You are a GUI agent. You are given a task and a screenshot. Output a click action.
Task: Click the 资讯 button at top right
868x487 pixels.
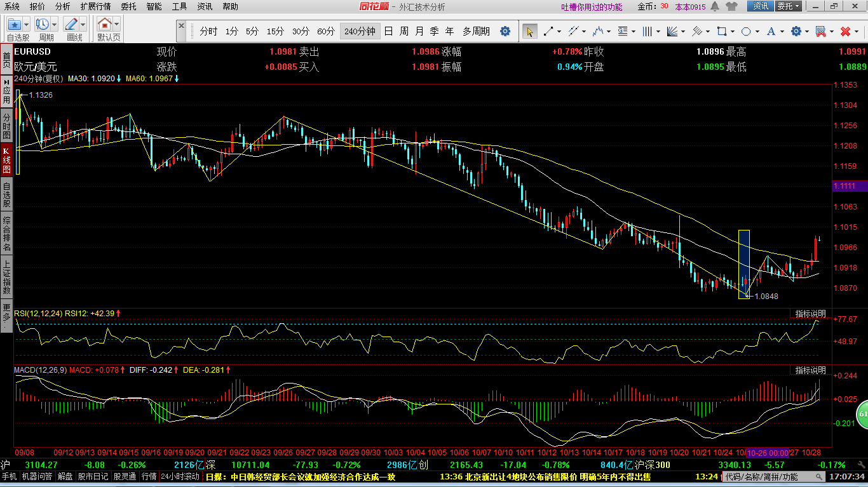pyautogui.click(x=761, y=6)
